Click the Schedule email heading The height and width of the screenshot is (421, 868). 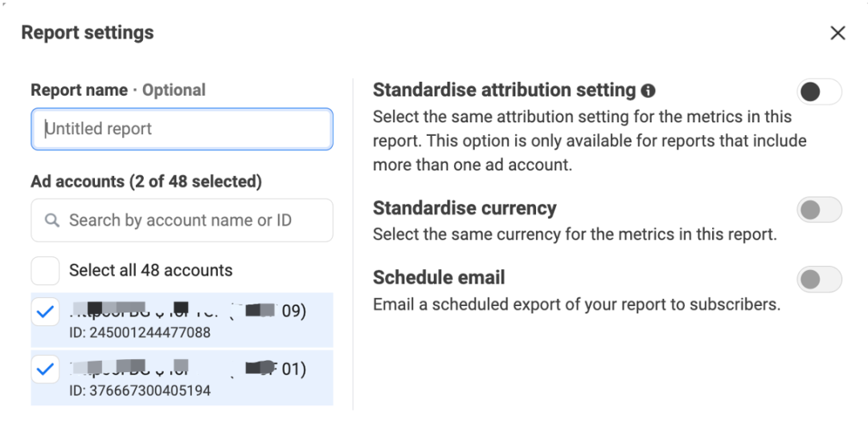(x=439, y=278)
